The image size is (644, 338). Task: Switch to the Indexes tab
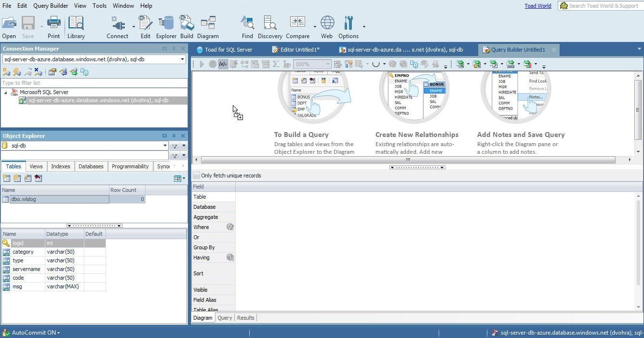[61, 166]
